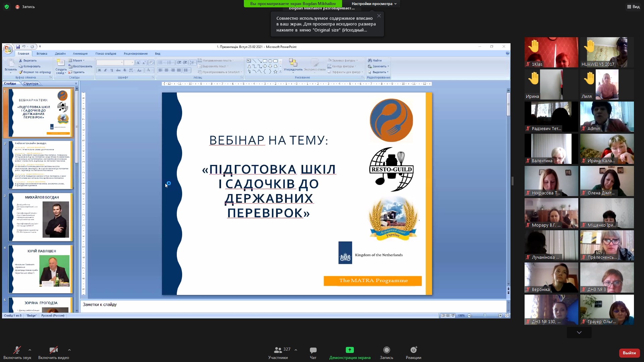Viewport: 644px width, 362px height.
Task: Click the PowerPoint Office button
Action: click(8, 49)
